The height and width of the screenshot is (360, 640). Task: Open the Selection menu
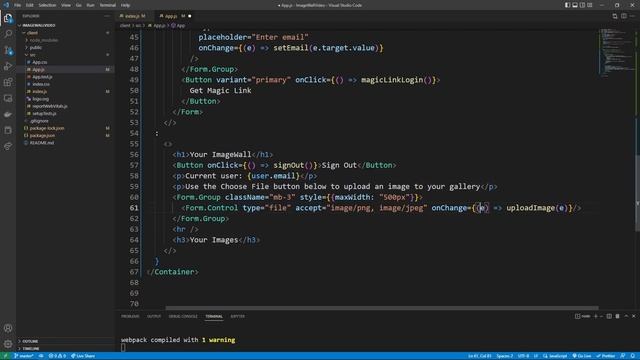(x=47, y=5)
